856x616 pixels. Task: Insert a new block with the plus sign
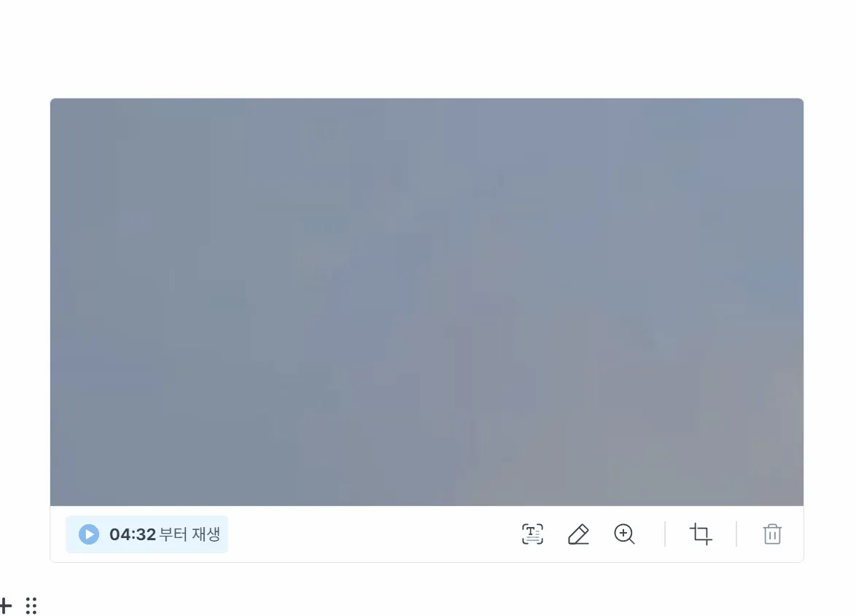(5, 605)
